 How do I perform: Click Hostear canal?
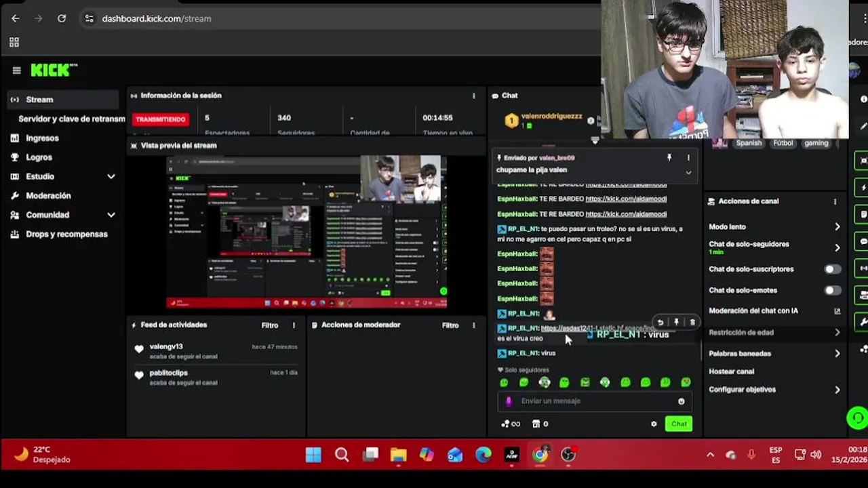[731, 372]
